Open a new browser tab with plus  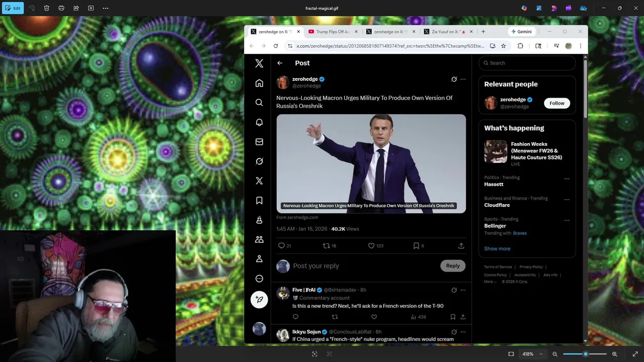(483, 32)
